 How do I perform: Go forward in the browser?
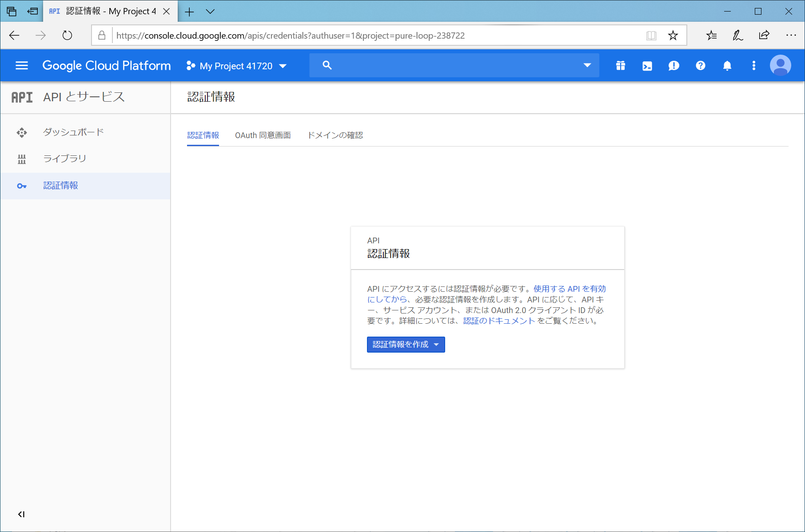40,36
